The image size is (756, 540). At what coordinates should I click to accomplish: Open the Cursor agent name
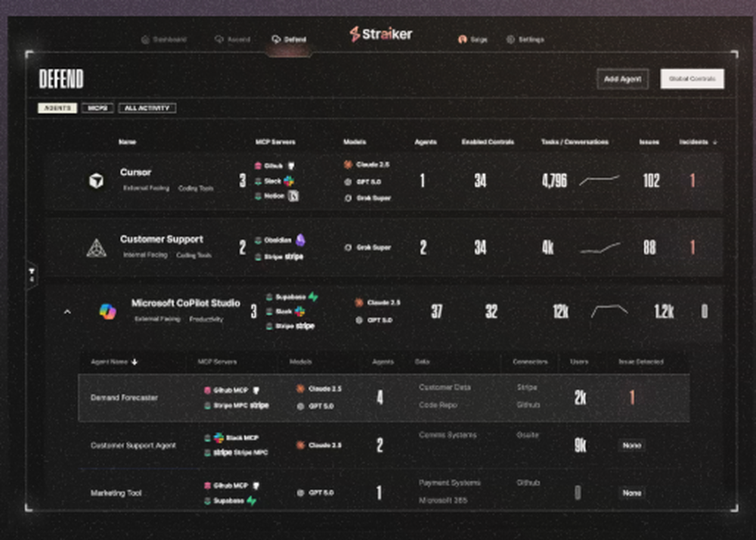[135, 172]
